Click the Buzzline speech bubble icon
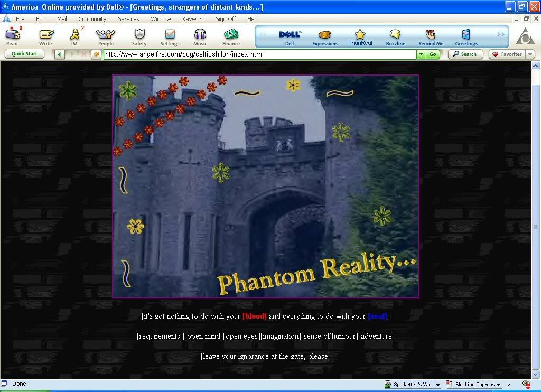Image resolution: width=541 pixels, height=392 pixels. (395, 35)
